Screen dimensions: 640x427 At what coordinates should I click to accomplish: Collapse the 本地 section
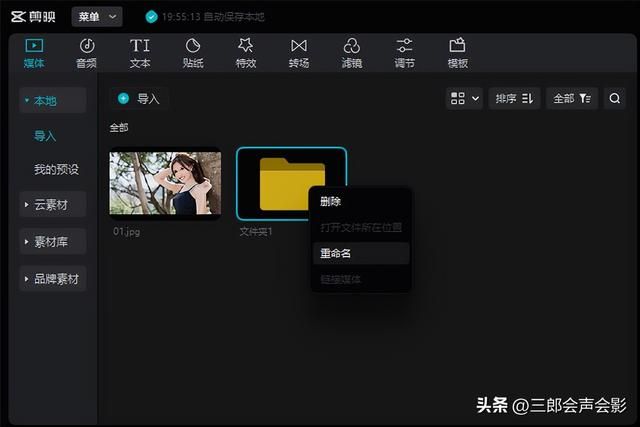coord(53,100)
